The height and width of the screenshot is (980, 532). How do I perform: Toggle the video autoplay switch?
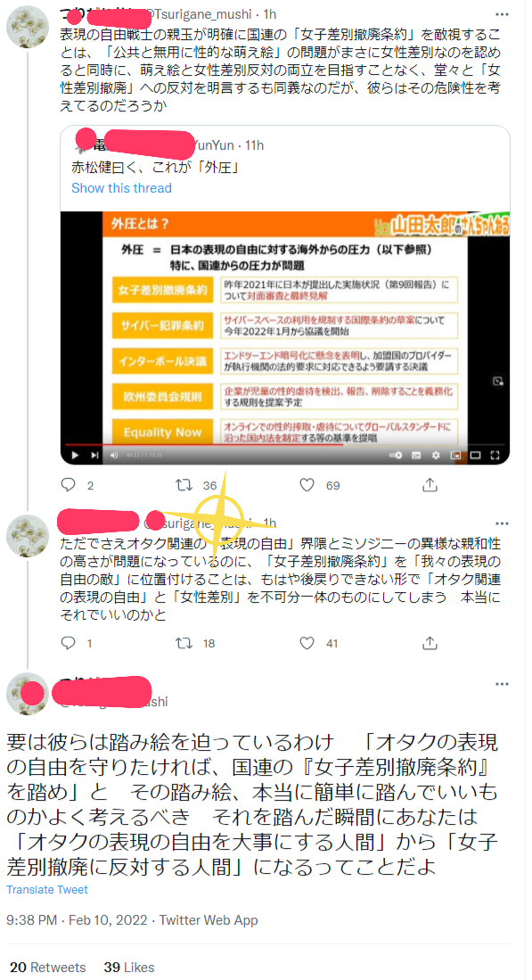pos(396,455)
